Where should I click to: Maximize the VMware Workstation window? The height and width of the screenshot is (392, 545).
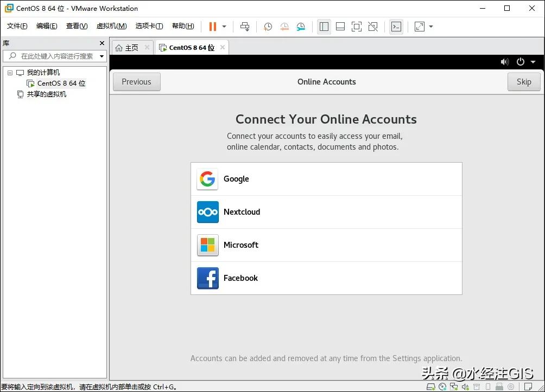click(x=507, y=8)
